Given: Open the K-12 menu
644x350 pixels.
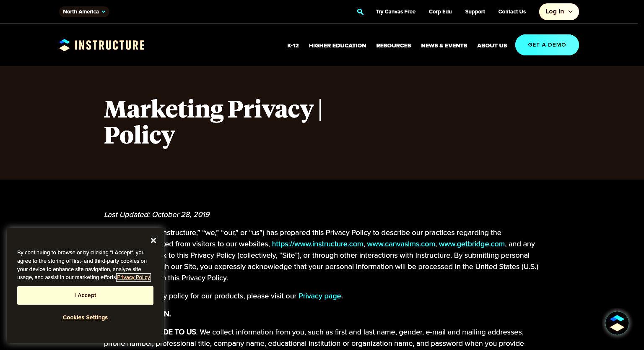Looking at the screenshot, I should pos(293,45).
